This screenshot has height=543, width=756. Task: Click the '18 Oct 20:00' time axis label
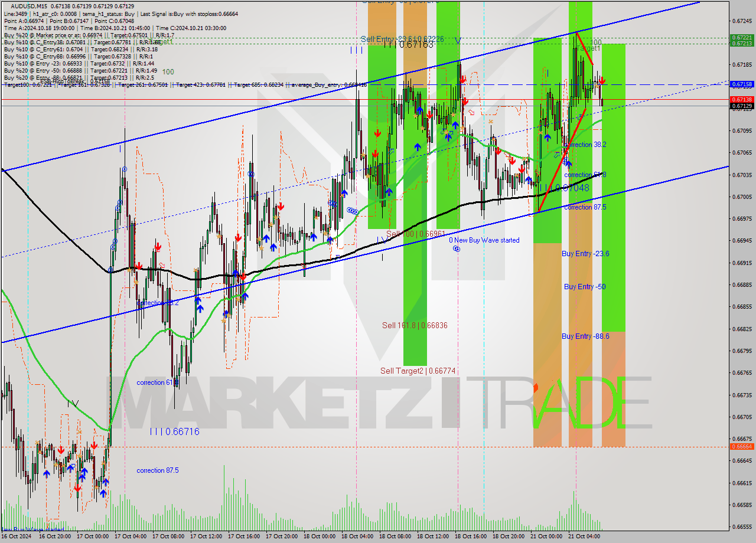click(509, 537)
